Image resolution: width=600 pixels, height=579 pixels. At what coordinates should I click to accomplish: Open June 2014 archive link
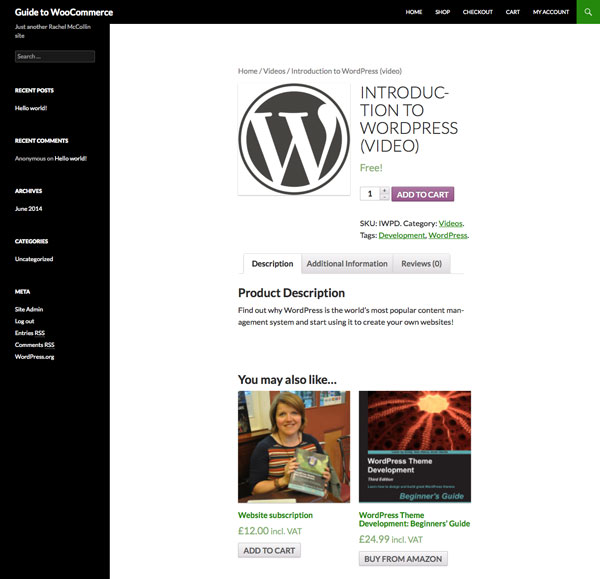click(28, 209)
